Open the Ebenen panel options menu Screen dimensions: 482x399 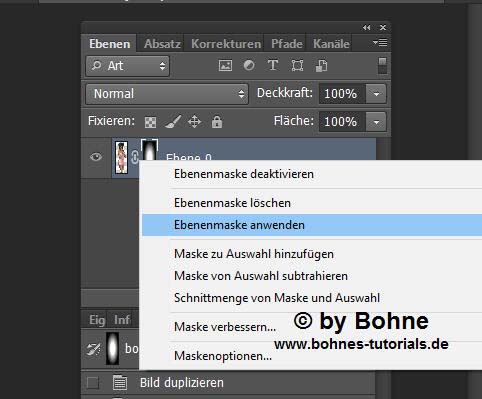click(x=380, y=43)
